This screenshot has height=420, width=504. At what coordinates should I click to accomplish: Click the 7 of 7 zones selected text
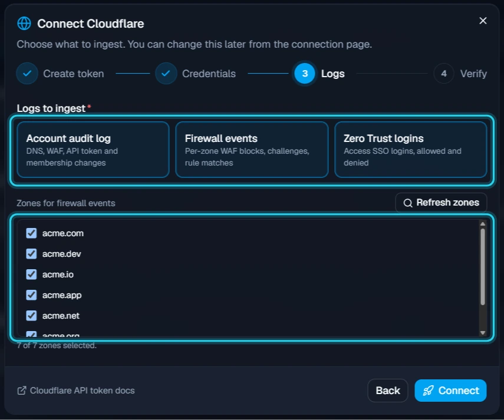(x=57, y=346)
